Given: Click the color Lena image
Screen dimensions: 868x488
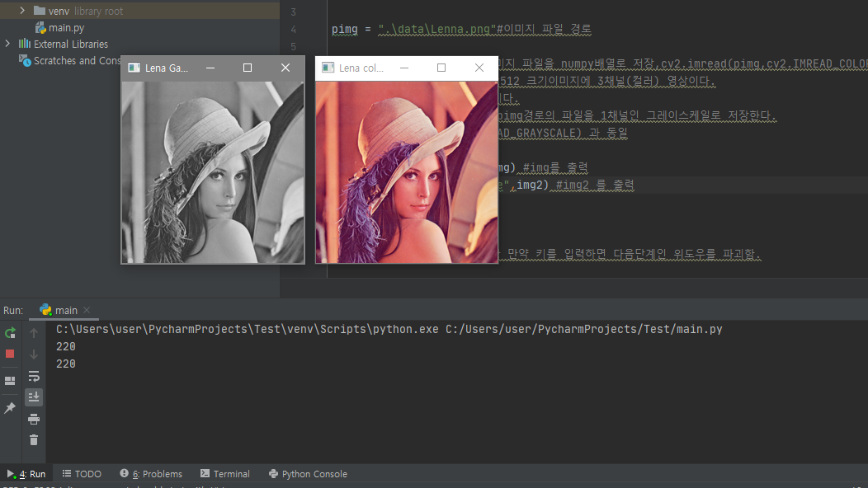Looking at the screenshot, I should pos(406,172).
